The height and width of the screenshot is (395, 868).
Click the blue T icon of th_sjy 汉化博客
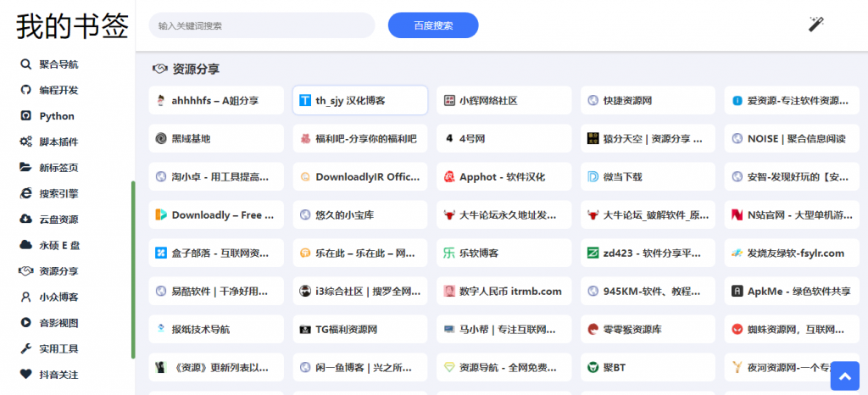coord(305,101)
